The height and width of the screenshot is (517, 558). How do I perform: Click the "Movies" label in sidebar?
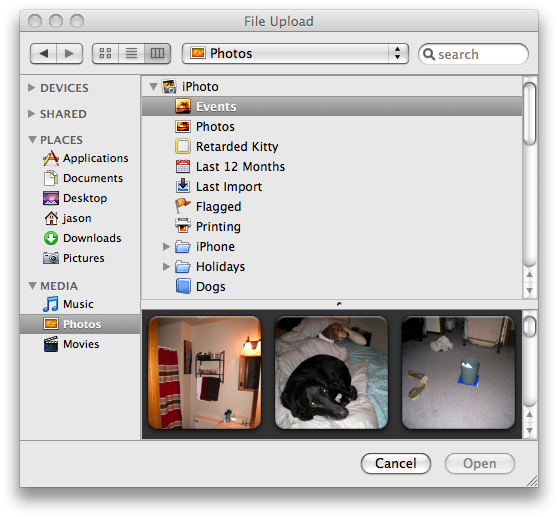click(81, 344)
